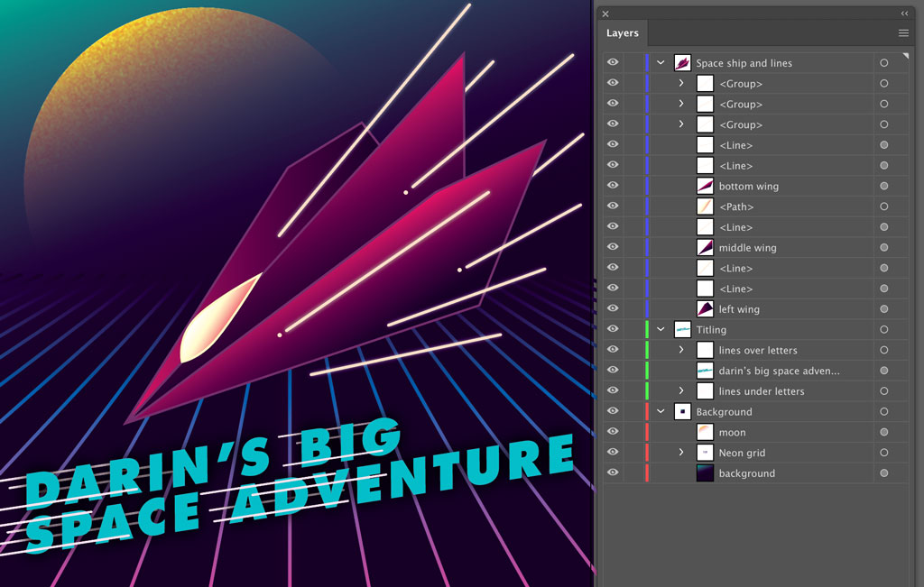
Task: Hide the moon sublayer
Action: 613,432
